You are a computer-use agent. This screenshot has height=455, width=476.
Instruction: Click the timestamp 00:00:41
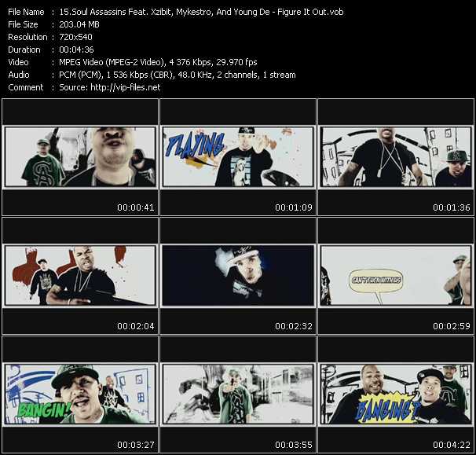click(136, 207)
